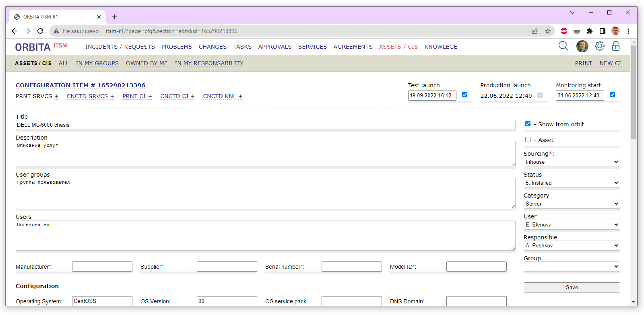Switch to the IN MY GROUPS tab

point(97,63)
